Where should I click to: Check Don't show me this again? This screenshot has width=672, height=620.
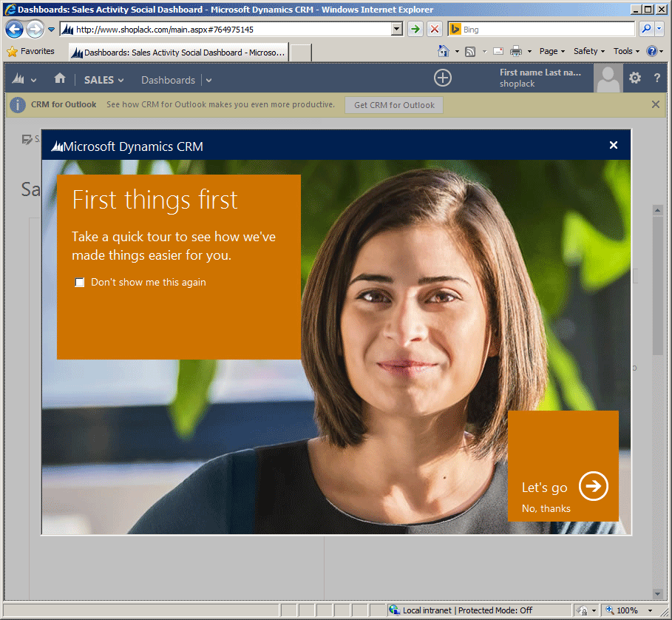(80, 282)
